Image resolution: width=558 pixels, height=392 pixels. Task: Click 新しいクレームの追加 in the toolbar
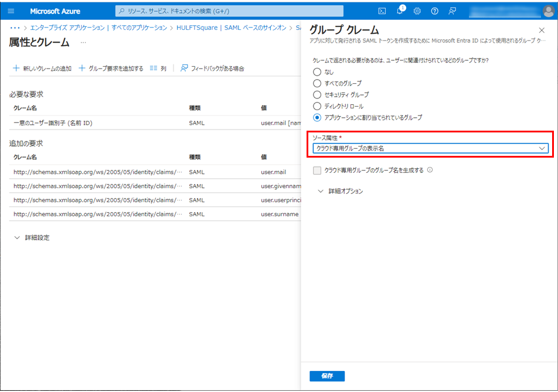[x=42, y=69]
